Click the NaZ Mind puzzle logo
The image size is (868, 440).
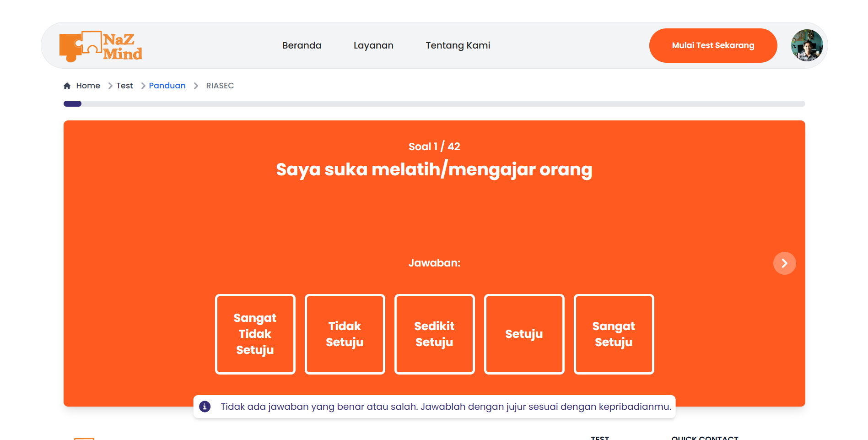point(100,45)
